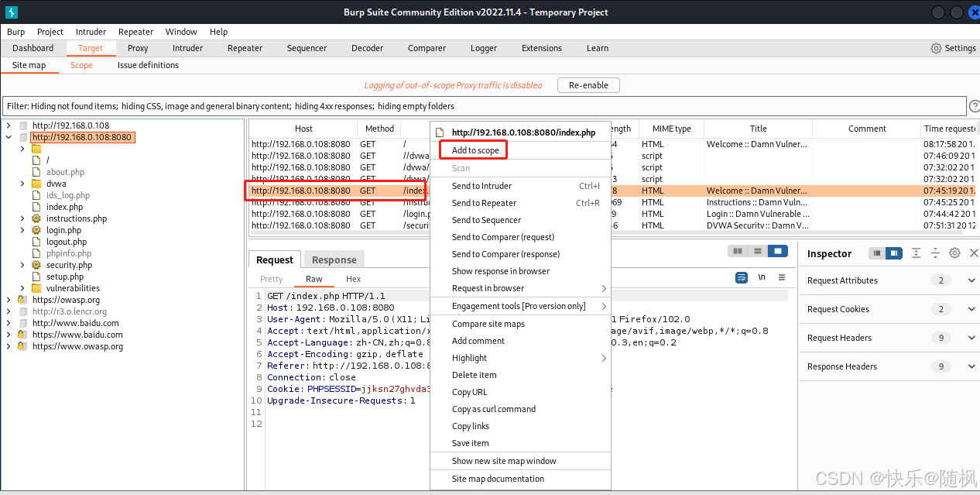Switch to tabbed request/response layout
980x495 pixels.
click(x=776, y=251)
